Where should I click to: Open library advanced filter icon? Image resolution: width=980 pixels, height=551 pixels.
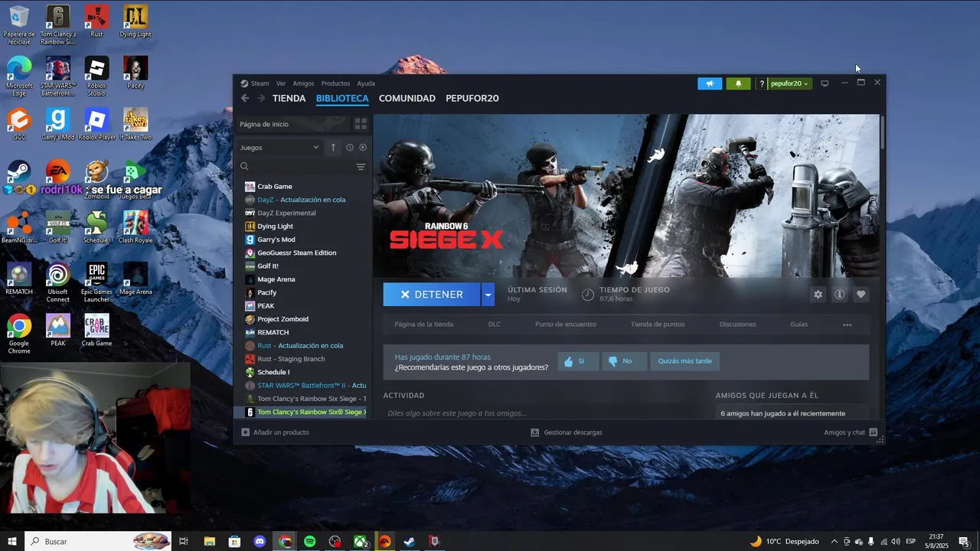tap(361, 167)
